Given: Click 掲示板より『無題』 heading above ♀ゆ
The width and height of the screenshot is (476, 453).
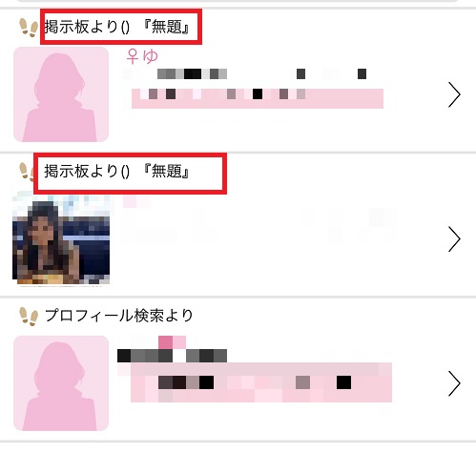Looking at the screenshot, I should pos(117,27).
